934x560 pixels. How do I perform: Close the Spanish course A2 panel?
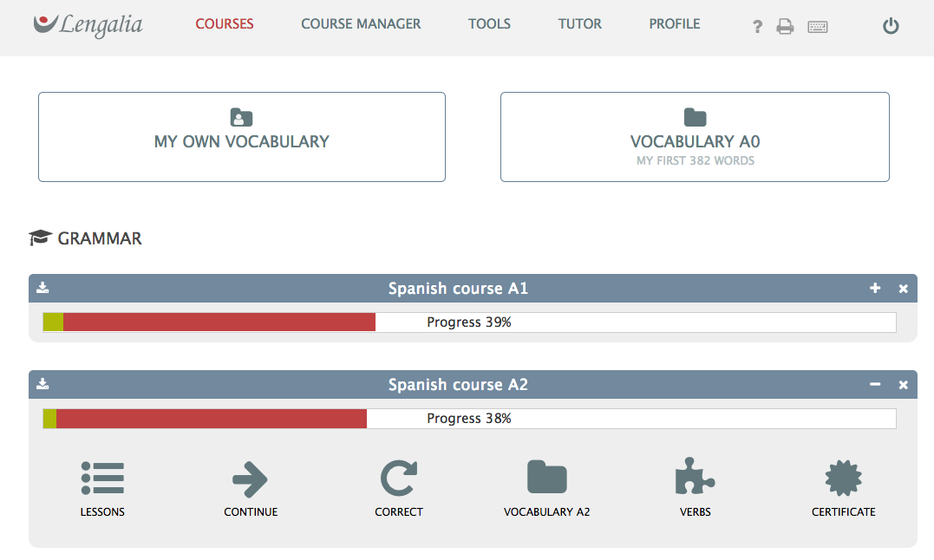(903, 385)
